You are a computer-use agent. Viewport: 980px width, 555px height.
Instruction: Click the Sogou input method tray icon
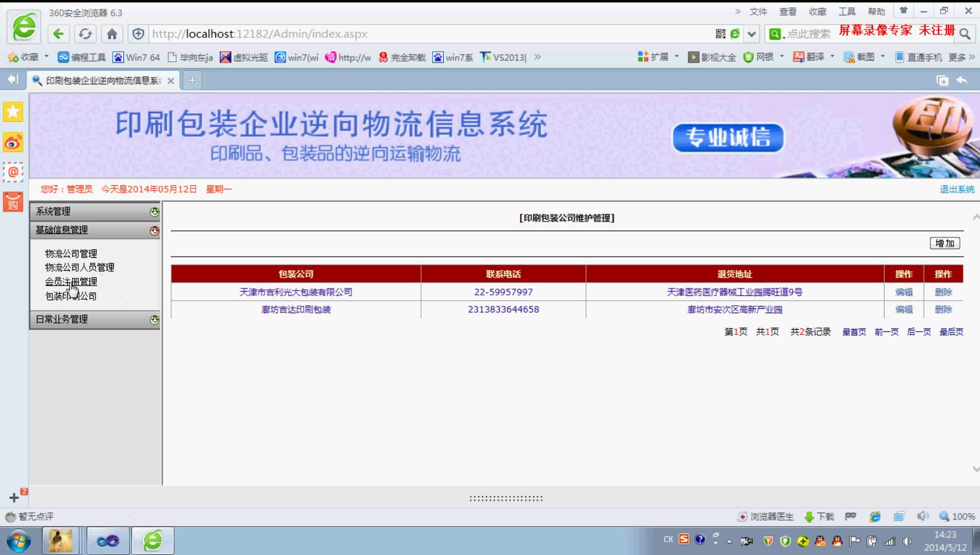click(x=684, y=540)
